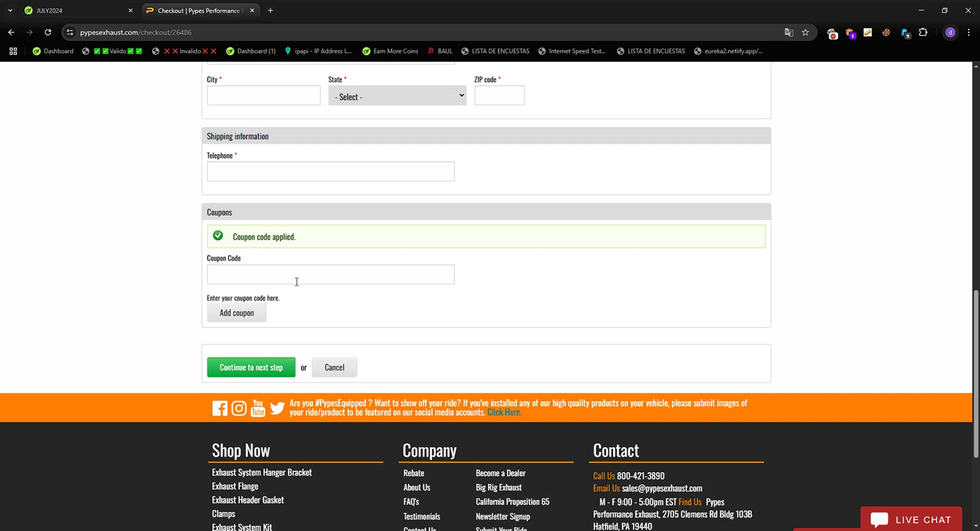Go back with browser back arrow

11,32
